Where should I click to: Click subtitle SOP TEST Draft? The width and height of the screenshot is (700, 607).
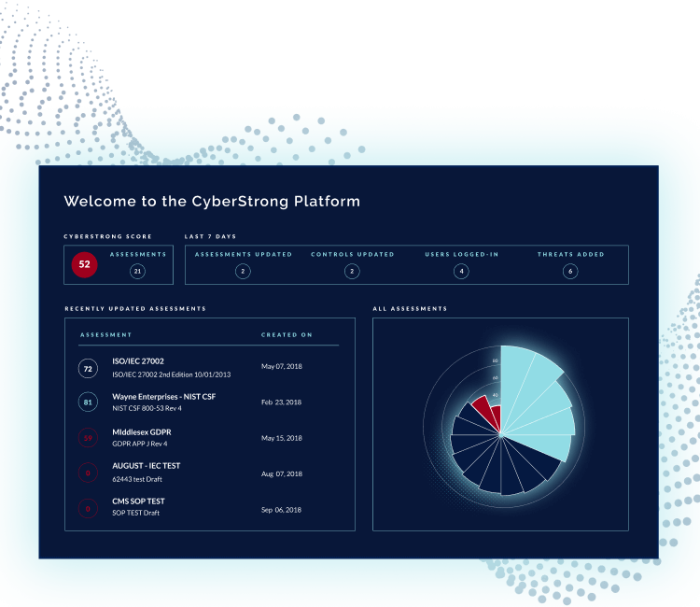(135, 513)
